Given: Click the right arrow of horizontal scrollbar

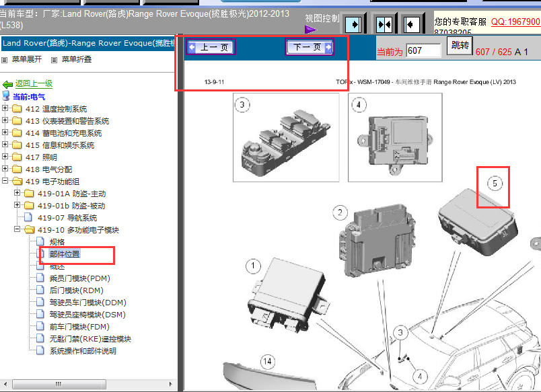Looking at the screenshot, I should [170, 384].
